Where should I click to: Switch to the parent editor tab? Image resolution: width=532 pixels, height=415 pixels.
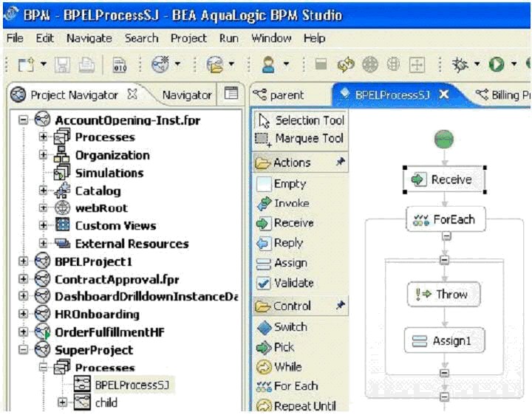pyautogui.click(x=279, y=95)
